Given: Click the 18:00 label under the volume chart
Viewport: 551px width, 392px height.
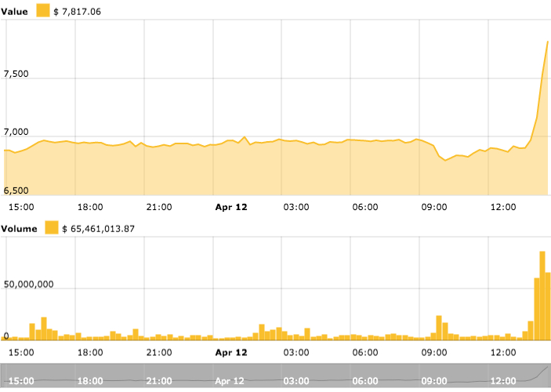Looking at the screenshot, I should pyautogui.click(x=90, y=353).
